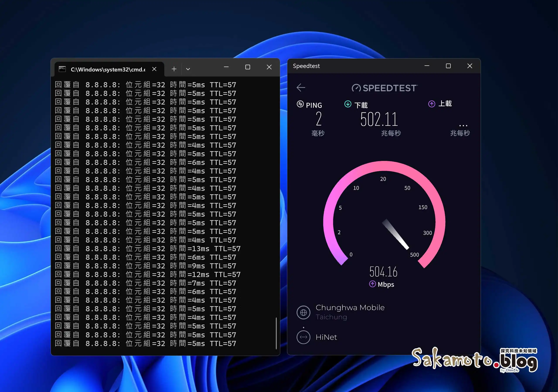
Task: Click the purple upload arrow beside 上載
Action: pos(431,104)
